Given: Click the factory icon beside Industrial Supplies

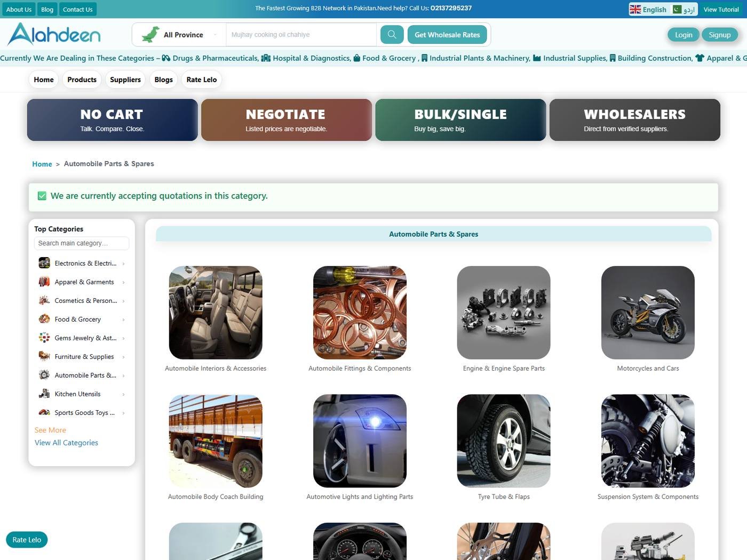Looking at the screenshot, I should coord(537,58).
